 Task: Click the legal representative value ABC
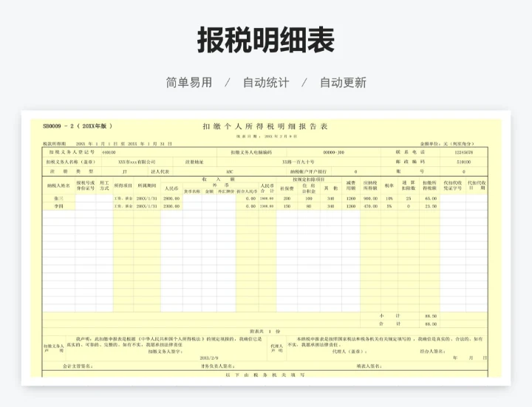click(x=230, y=171)
